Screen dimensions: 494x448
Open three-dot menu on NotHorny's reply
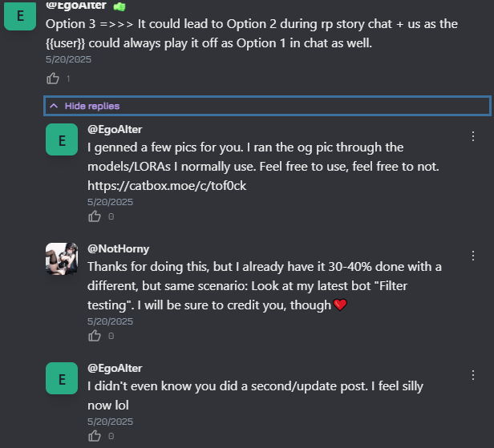click(473, 256)
